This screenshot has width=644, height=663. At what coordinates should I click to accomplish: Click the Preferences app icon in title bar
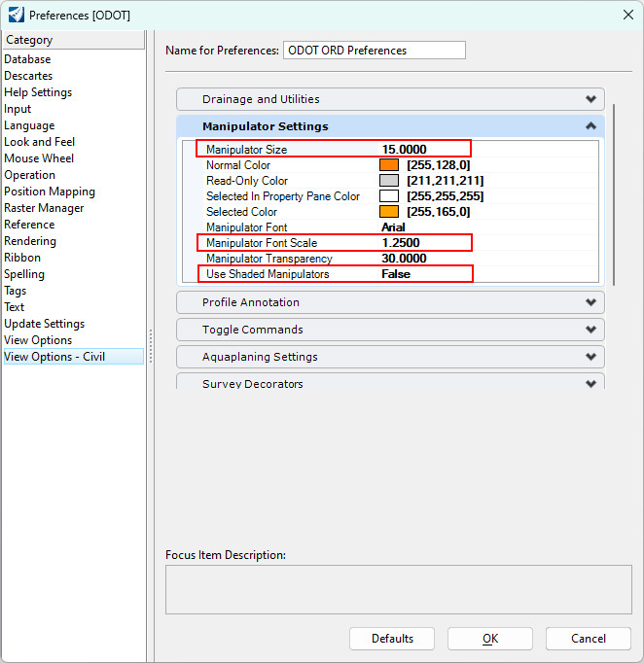(17, 15)
